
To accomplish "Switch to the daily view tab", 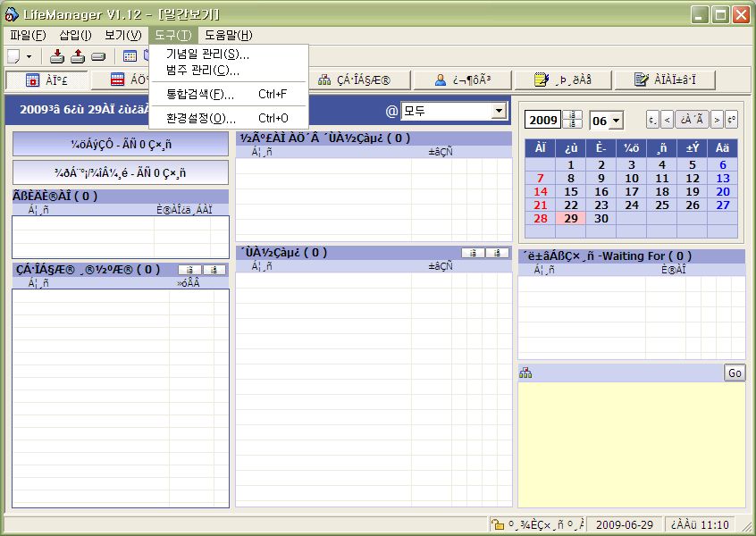I will 46,80.
